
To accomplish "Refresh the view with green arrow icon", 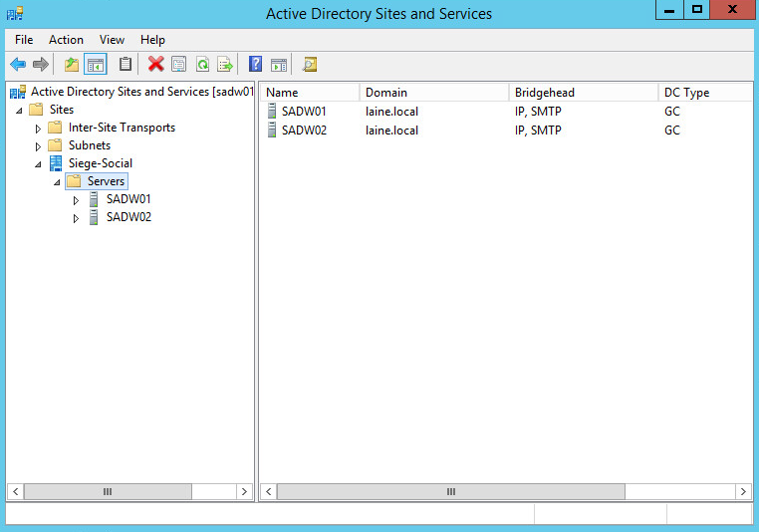I will (203, 64).
